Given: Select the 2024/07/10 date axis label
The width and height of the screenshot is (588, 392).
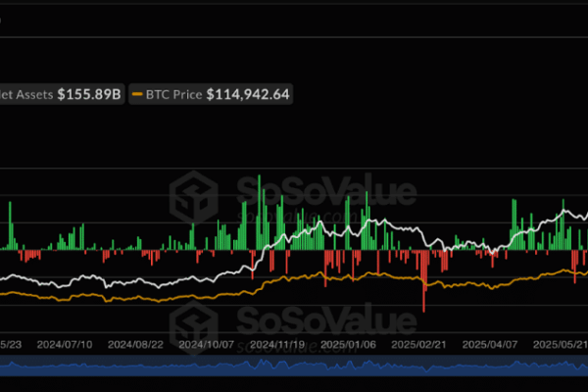Looking at the screenshot, I should click(72, 345).
